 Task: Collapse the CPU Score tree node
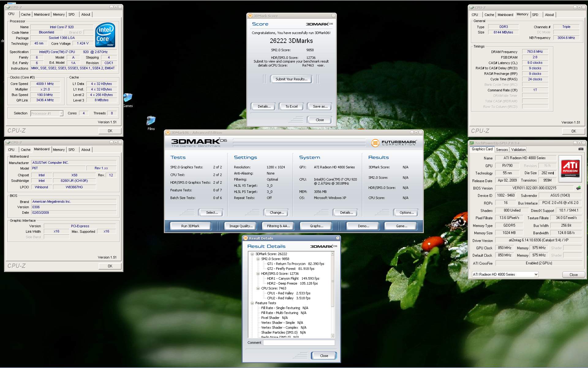coord(258,288)
